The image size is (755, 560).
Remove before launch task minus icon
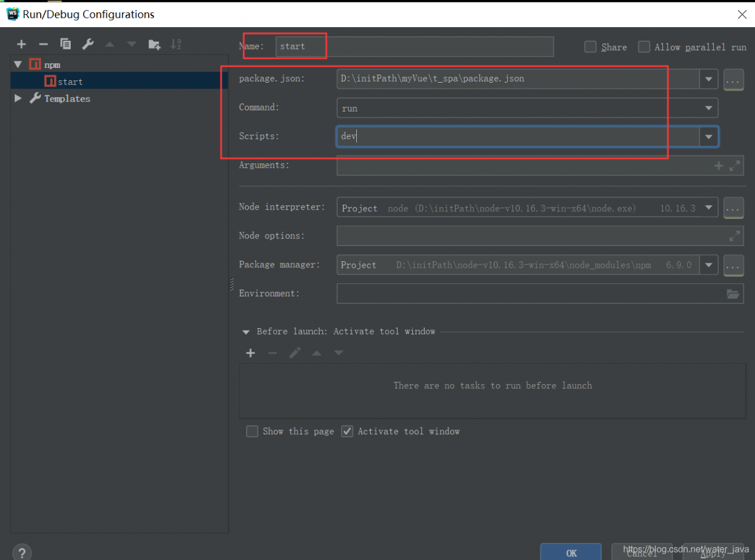click(x=273, y=353)
